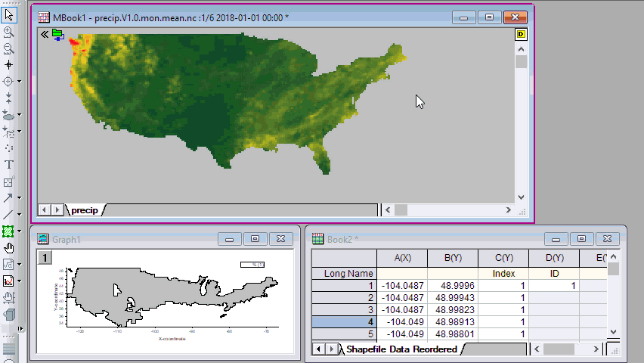The height and width of the screenshot is (363, 644).
Task: Activate the Zoom Out tool
Action: (9, 48)
